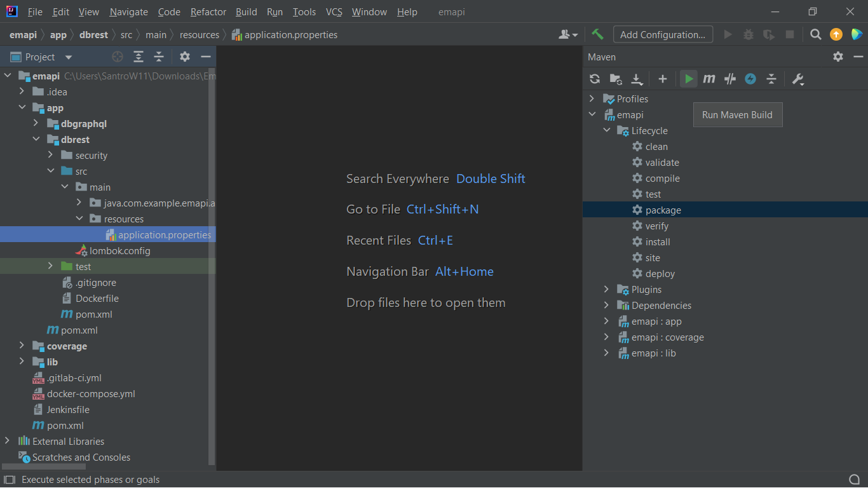Expand External Libraries node

coord(8,442)
